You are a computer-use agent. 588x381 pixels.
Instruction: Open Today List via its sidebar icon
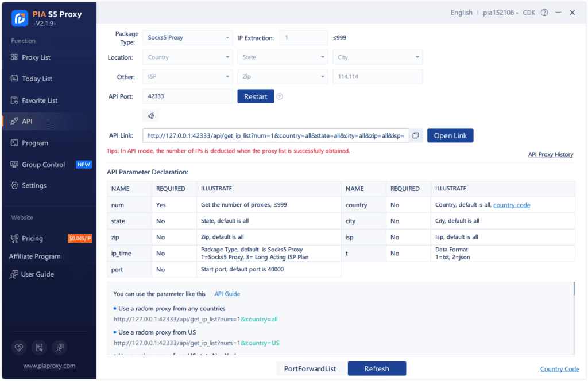click(14, 79)
